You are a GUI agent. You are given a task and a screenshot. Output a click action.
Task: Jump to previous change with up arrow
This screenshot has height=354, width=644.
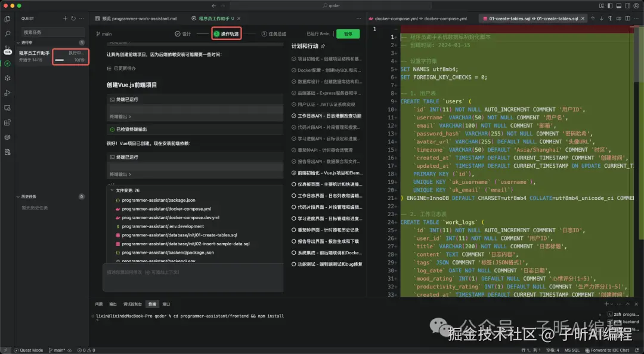tap(593, 19)
